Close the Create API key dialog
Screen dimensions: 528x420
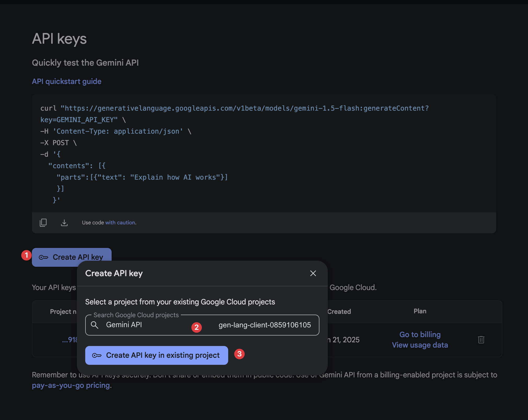click(313, 273)
